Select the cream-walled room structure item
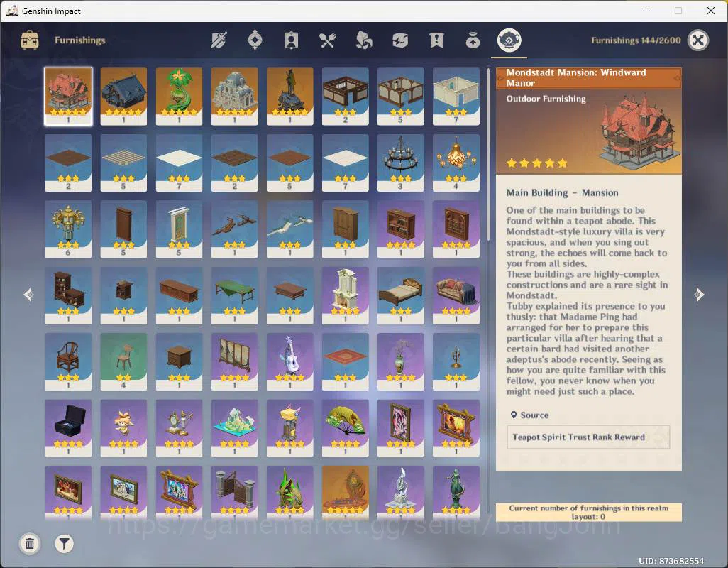 coord(456,96)
